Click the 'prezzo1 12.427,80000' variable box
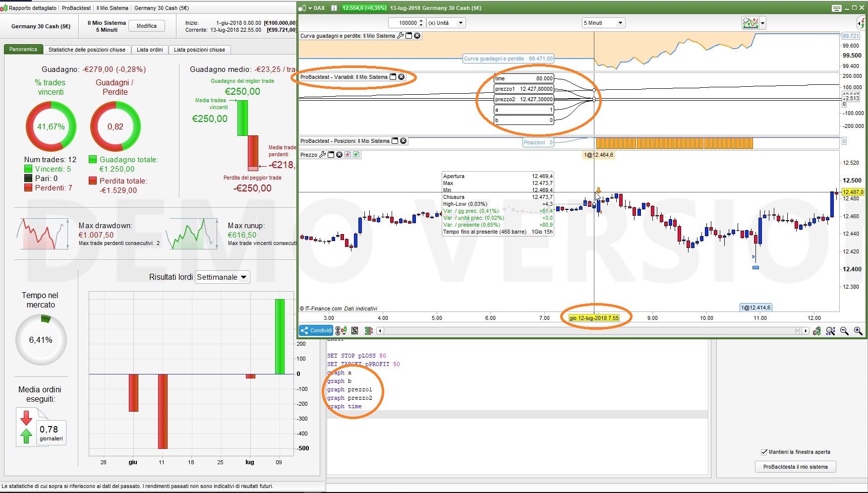Viewport: 868px width, 493px height. click(x=523, y=89)
